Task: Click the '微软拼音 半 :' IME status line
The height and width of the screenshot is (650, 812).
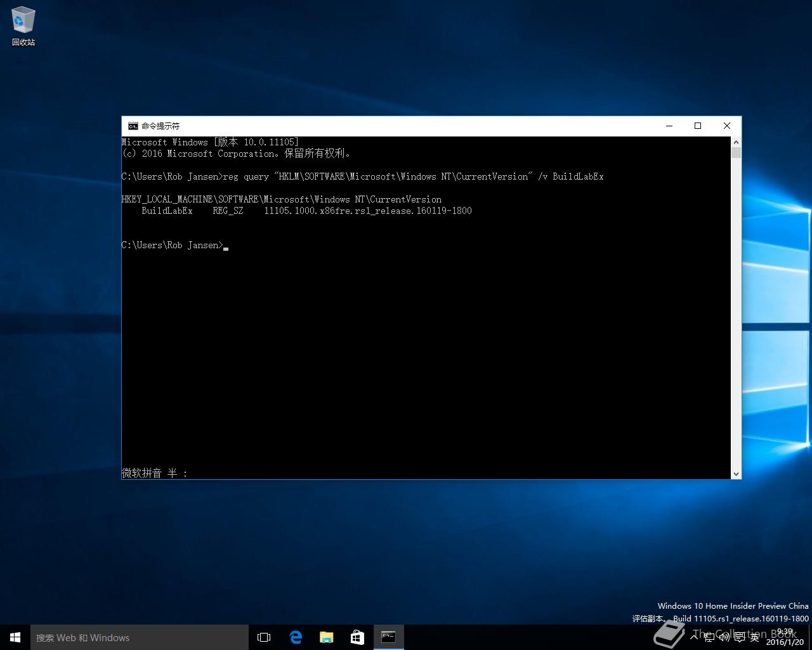Action: pyautogui.click(x=155, y=473)
